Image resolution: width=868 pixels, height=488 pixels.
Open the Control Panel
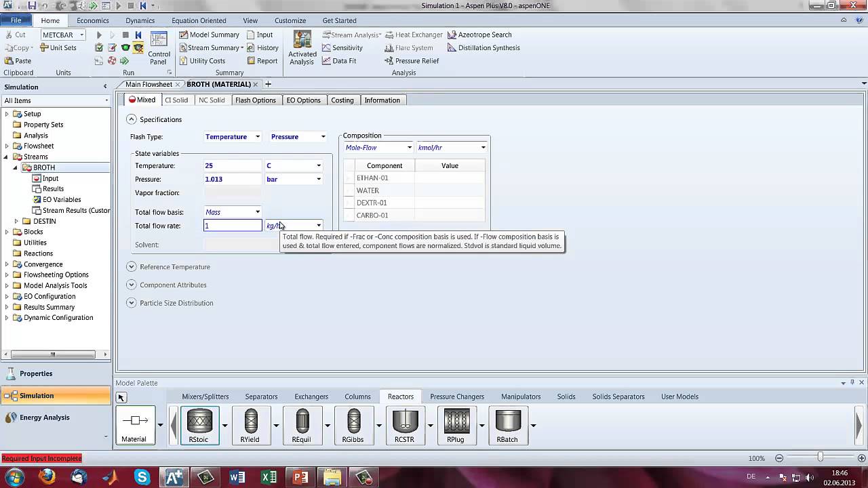point(159,47)
